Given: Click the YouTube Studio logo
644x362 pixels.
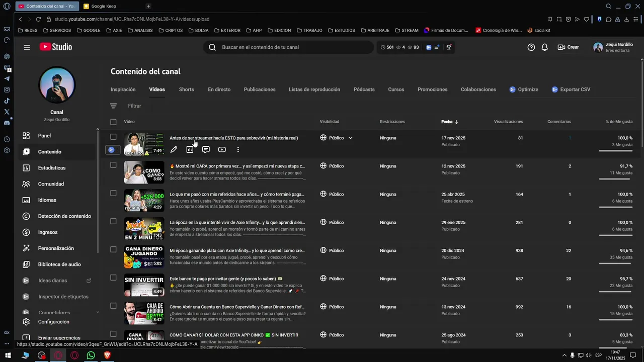Looking at the screenshot, I should point(56,47).
